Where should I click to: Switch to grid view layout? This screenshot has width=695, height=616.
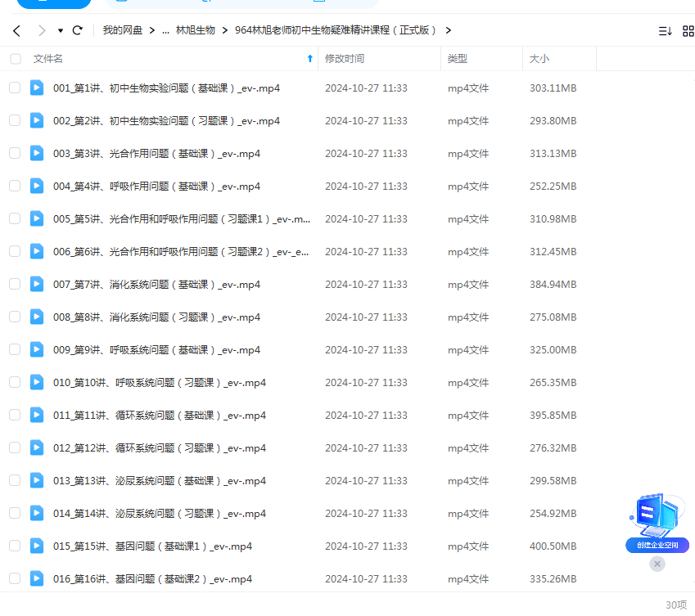[x=688, y=30]
